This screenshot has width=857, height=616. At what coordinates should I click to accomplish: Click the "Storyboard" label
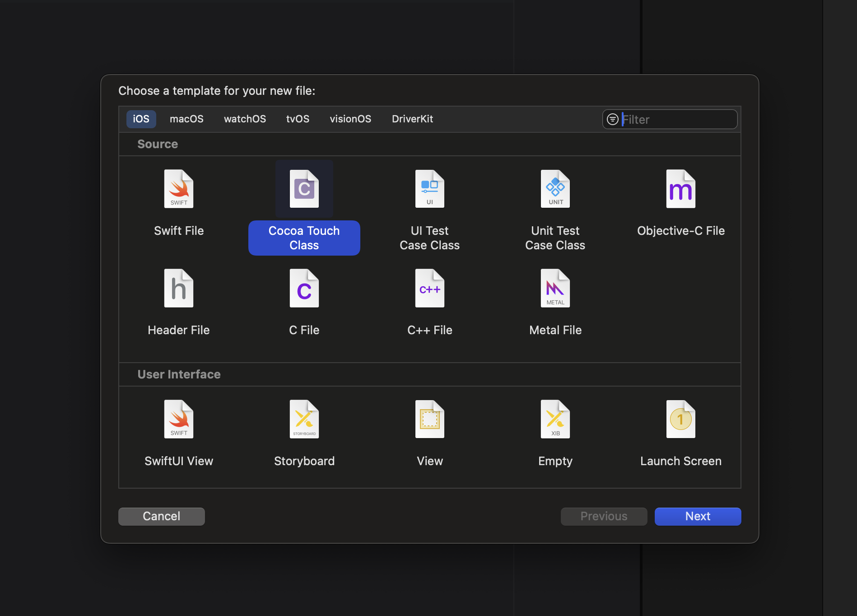(304, 461)
